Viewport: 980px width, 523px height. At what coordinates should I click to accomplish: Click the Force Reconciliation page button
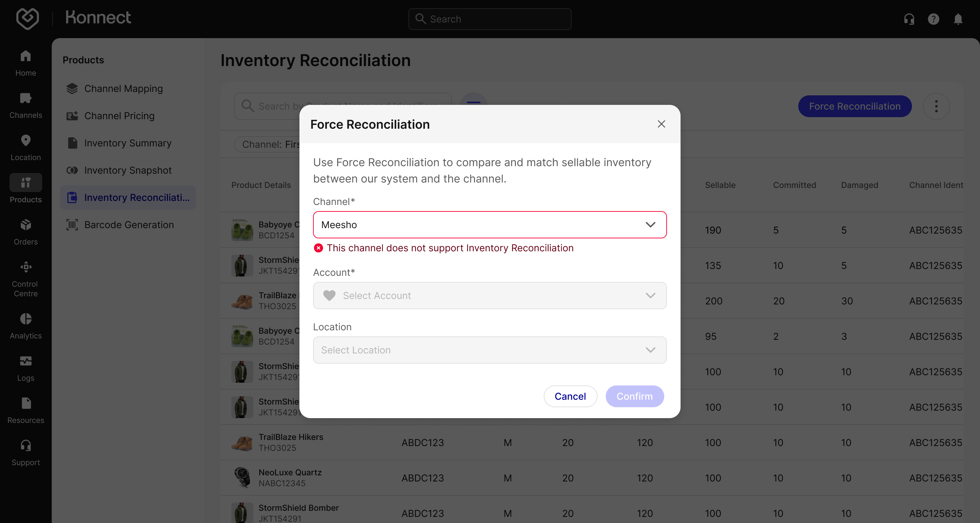click(854, 106)
